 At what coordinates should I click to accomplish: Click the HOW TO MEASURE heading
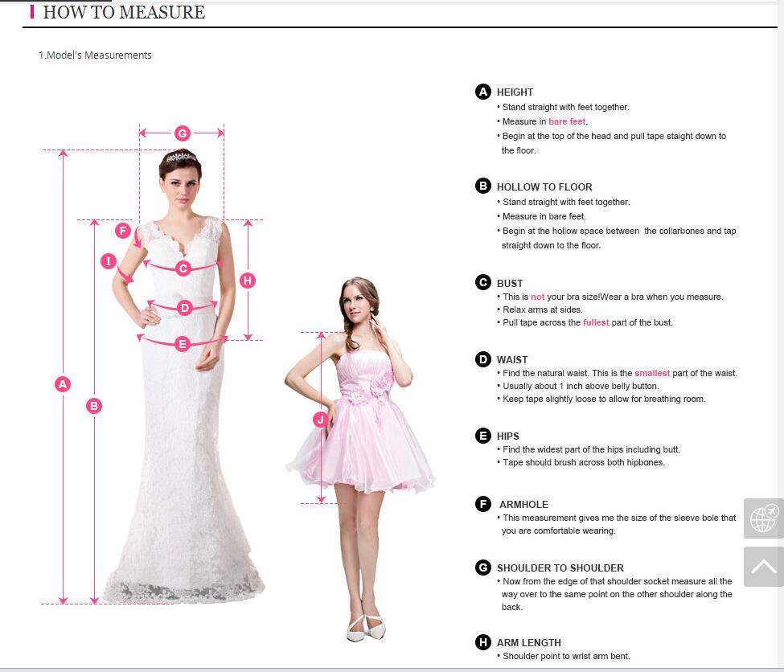pos(124,13)
